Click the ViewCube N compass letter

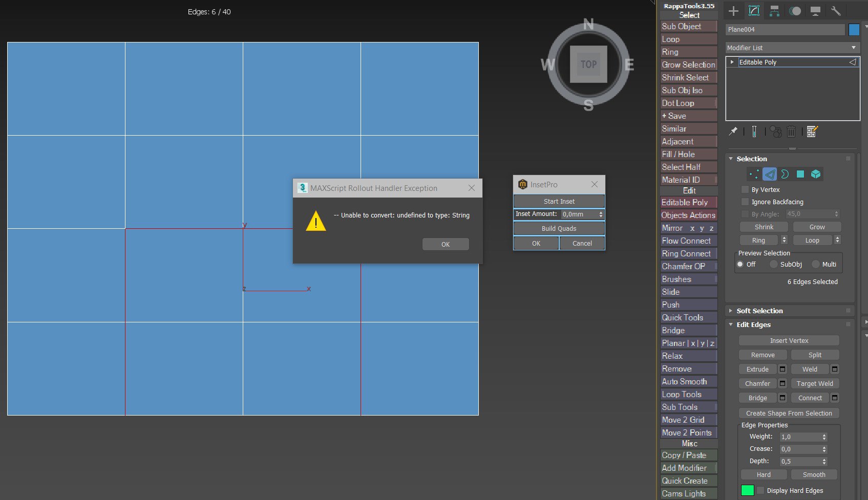[x=588, y=25]
